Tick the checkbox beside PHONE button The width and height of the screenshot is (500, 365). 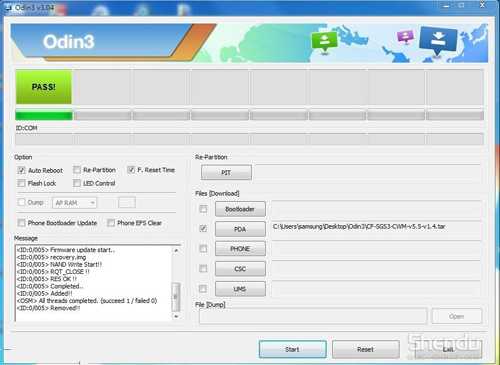(x=203, y=249)
